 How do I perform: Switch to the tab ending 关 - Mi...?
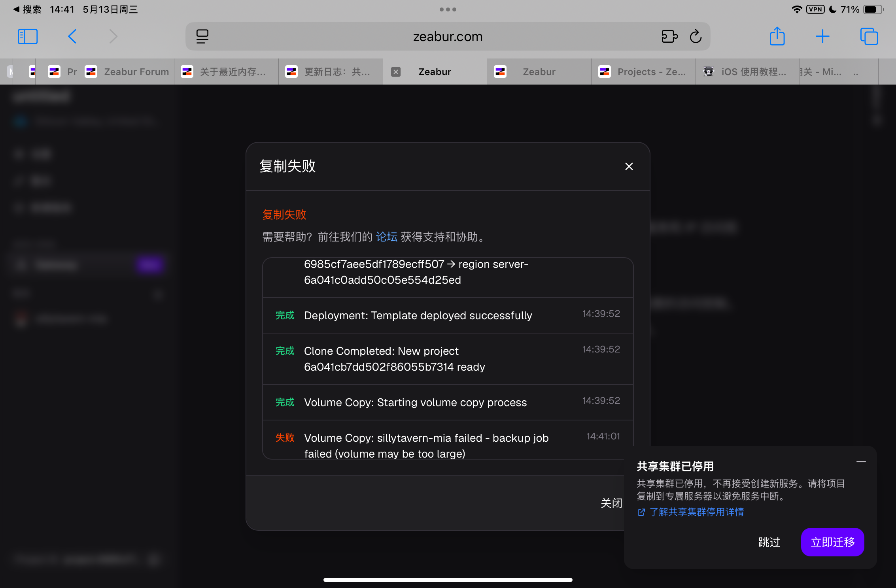tap(826, 72)
